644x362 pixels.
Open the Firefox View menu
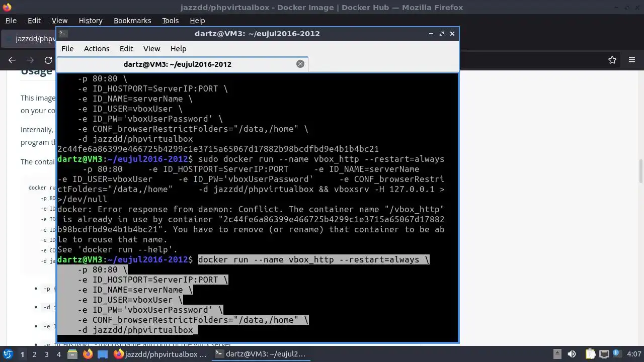pyautogui.click(x=59, y=21)
